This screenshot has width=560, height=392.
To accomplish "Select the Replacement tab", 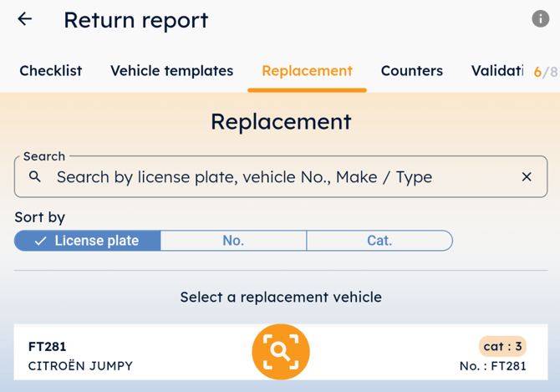I will [307, 71].
